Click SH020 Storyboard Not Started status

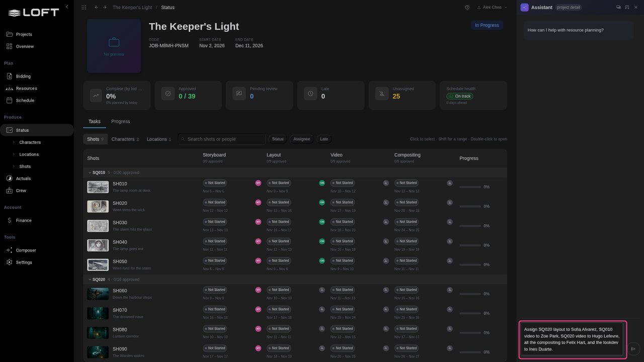click(x=215, y=203)
